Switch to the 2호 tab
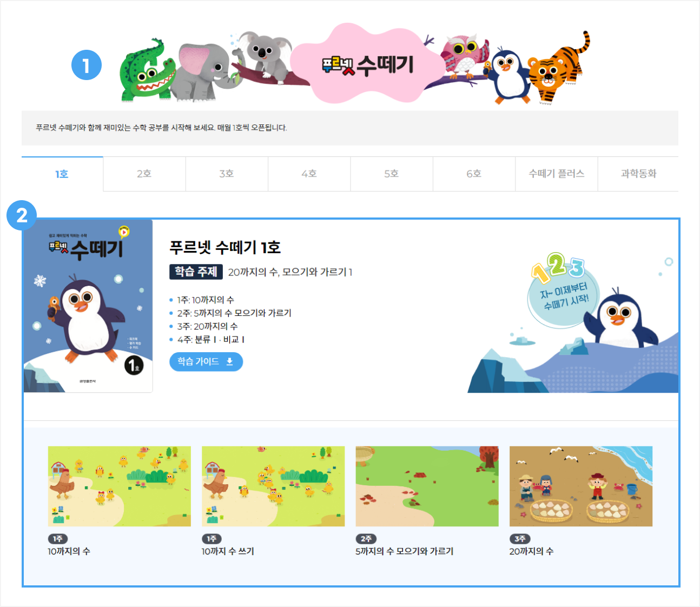The height and width of the screenshot is (607, 700). tap(144, 174)
